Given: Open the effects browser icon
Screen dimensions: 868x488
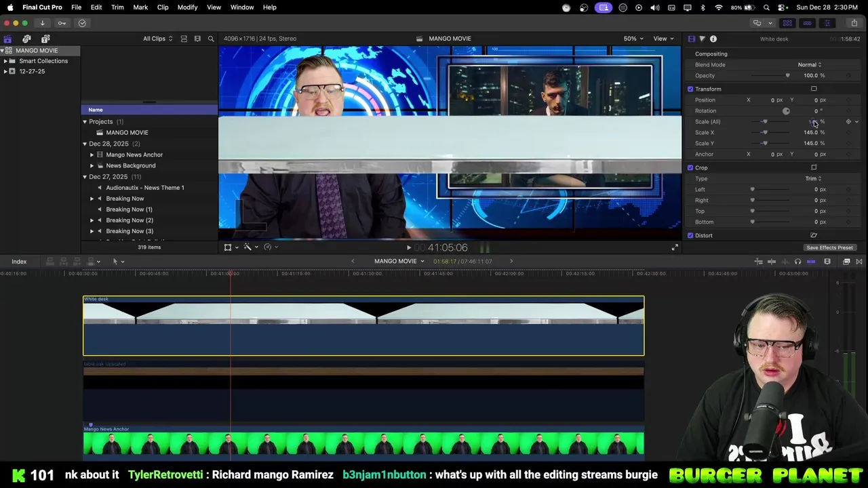Looking at the screenshot, I should click(846, 262).
